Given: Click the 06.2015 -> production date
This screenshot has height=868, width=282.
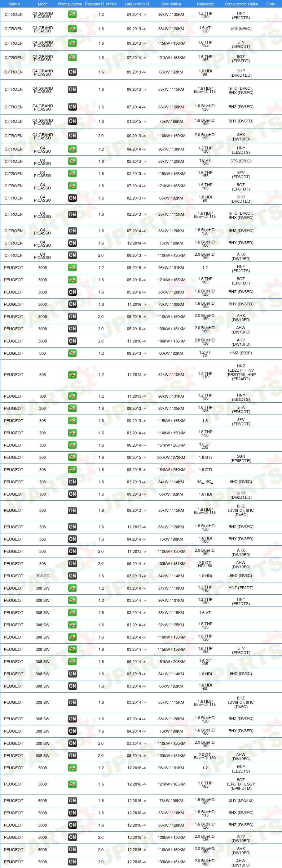Looking at the screenshot, I should point(136,457).
